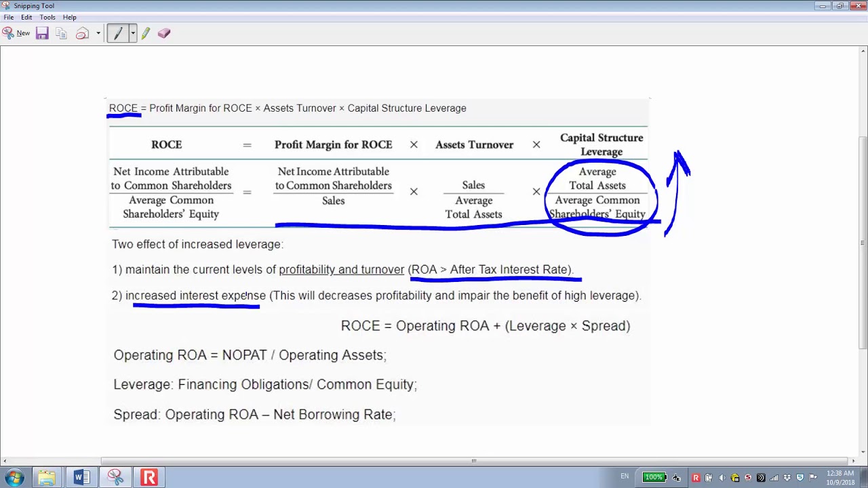Click the vertical scrollbar up arrow
868x488 pixels.
(x=863, y=51)
